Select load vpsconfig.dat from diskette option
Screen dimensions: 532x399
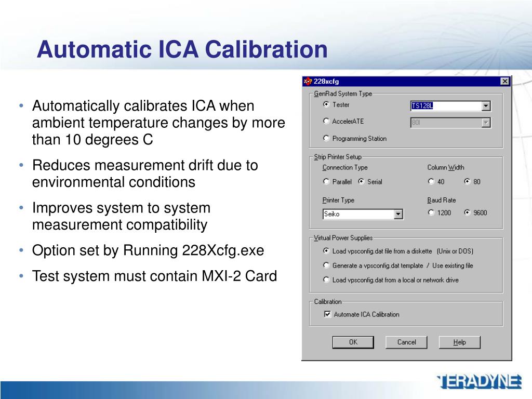tap(326, 251)
